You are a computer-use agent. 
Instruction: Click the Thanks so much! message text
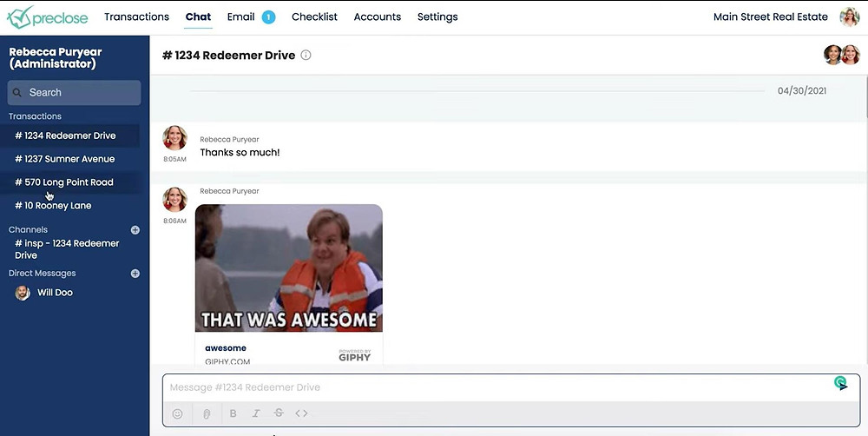(240, 152)
